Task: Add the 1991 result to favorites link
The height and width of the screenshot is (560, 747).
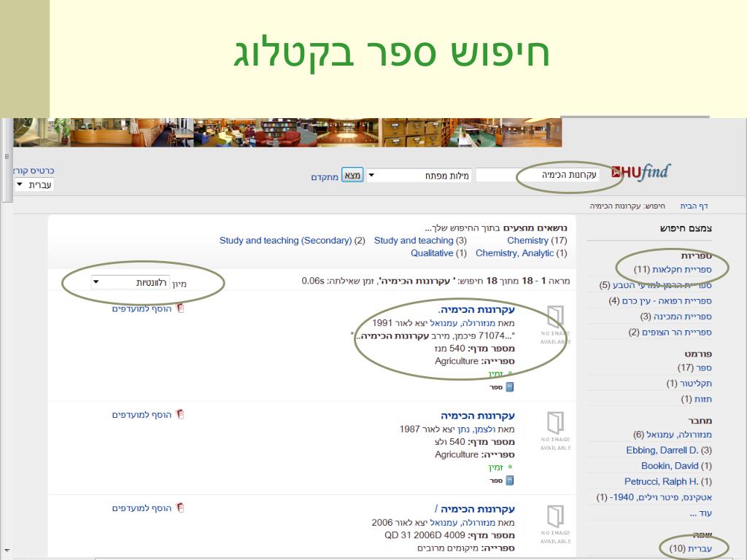Action: point(142,309)
